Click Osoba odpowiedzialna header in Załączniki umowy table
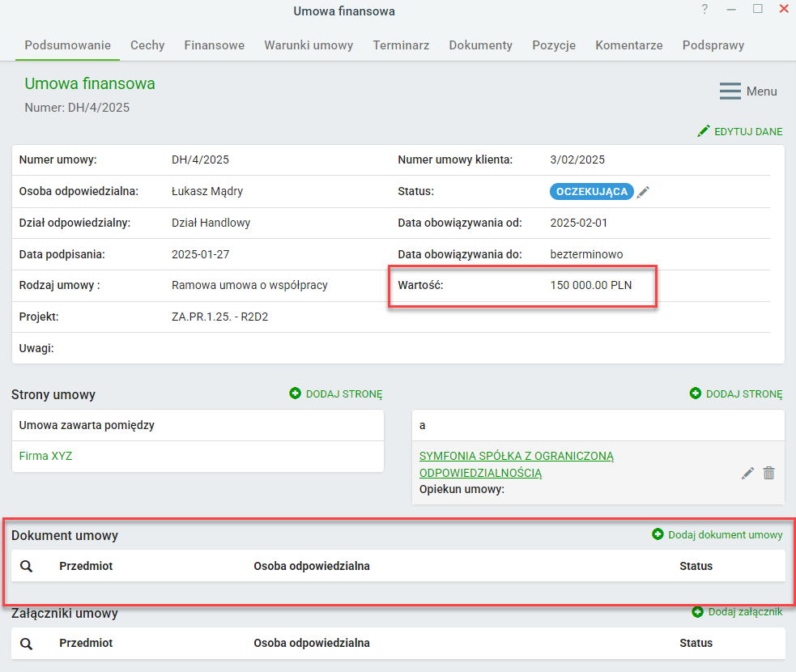The height and width of the screenshot is (672, 796). pos(312,643)
